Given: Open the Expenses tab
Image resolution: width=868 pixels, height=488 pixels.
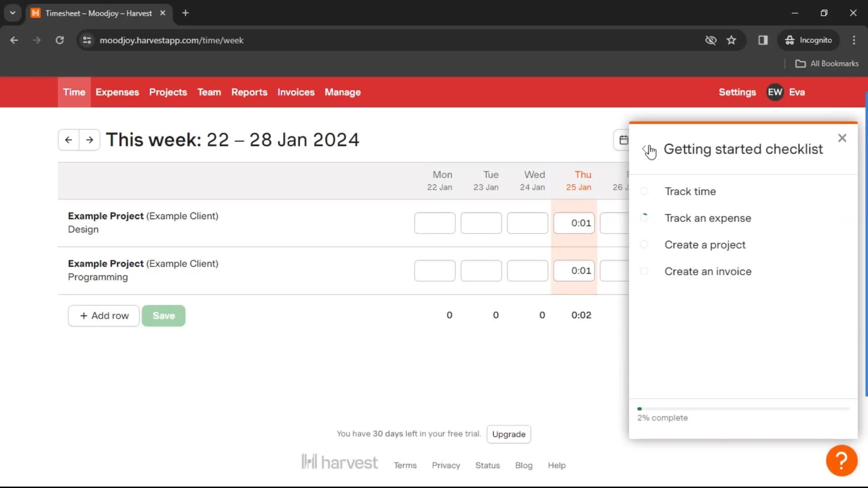Looking at the screenshot, I should coord(117,92).
